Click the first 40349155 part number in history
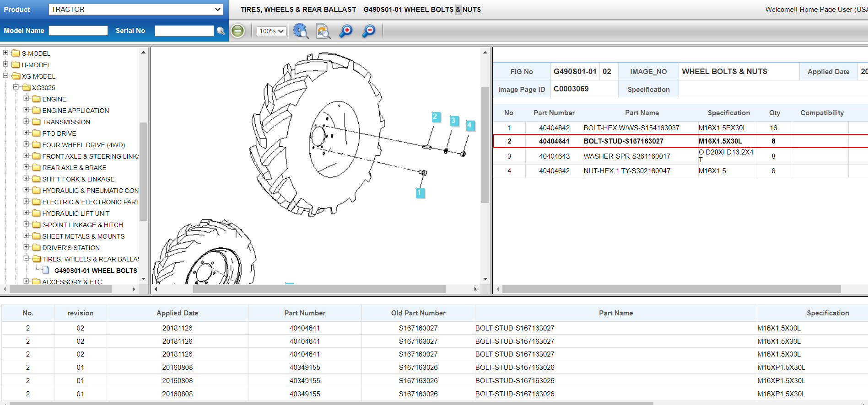 coord(305,368)
